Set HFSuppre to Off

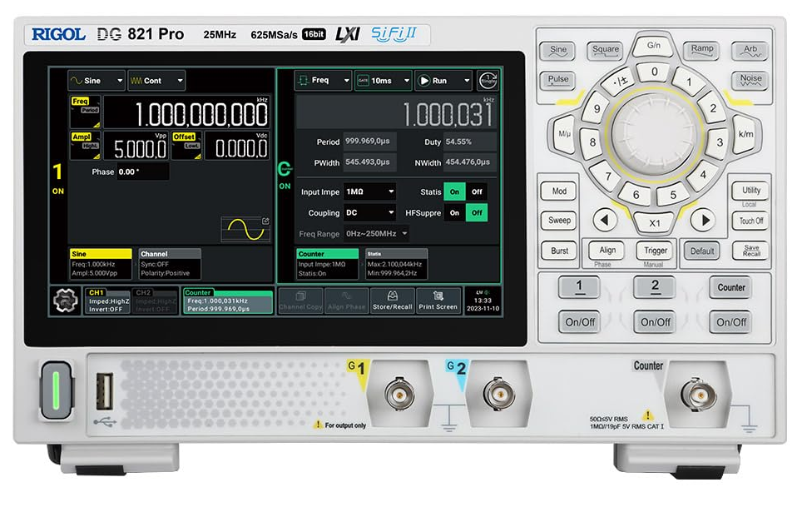[x=477, y=213]
